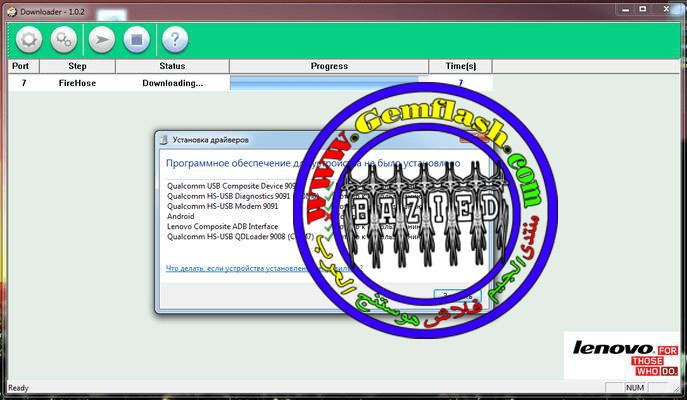The width and height of the screenshot is (687, 400).
Task: Maximize the Downloader window
Action: tap(643, 10)
